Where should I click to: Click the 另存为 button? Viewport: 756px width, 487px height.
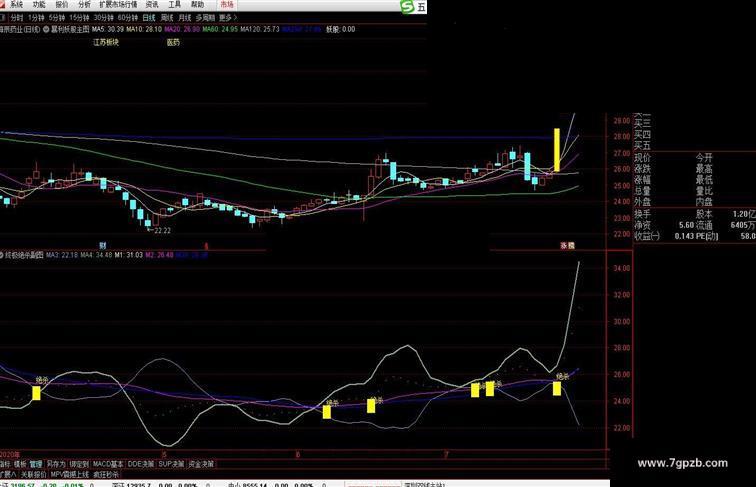[56, 464]
